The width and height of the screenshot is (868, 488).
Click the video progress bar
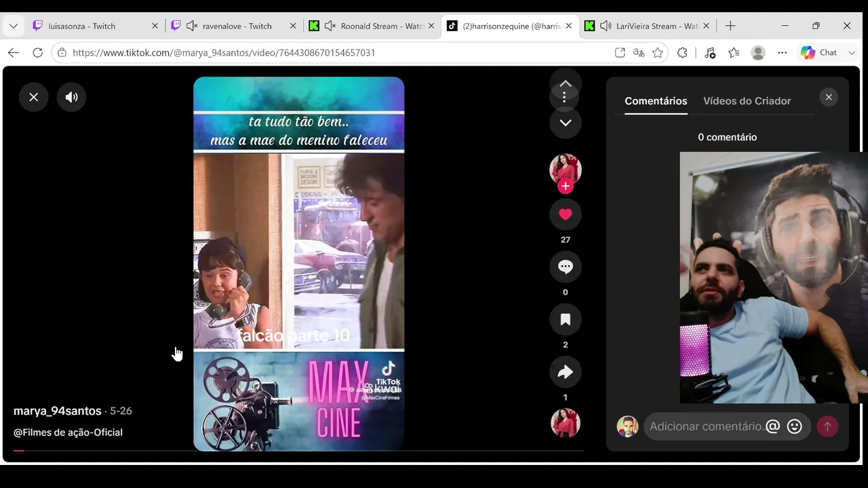(298, 450)
